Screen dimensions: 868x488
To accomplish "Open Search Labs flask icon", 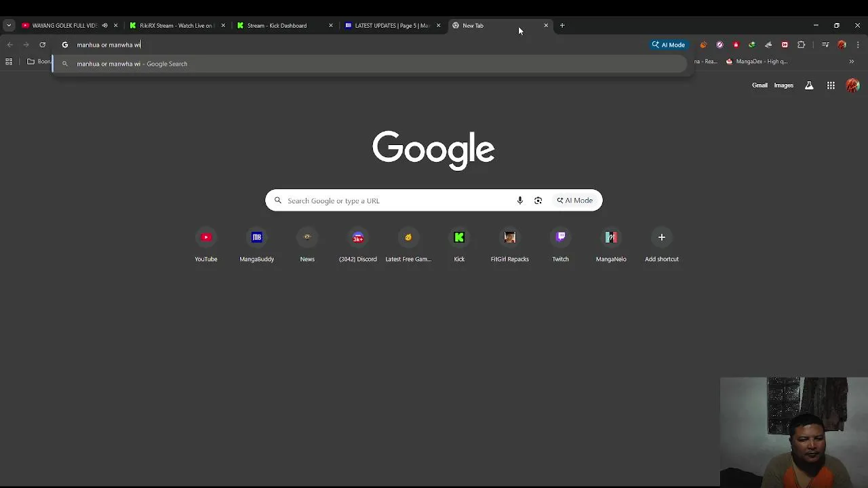I will click(x=809, y=85).
